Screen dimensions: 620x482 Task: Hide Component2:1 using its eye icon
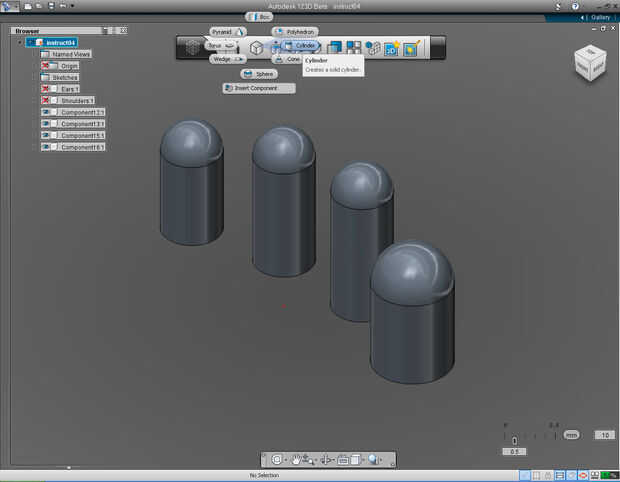click(x=45, y=112)
